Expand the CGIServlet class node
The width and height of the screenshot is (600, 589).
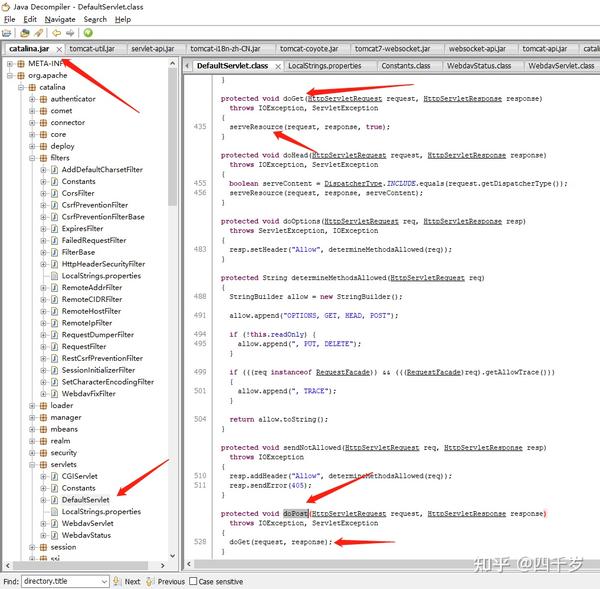43,476
